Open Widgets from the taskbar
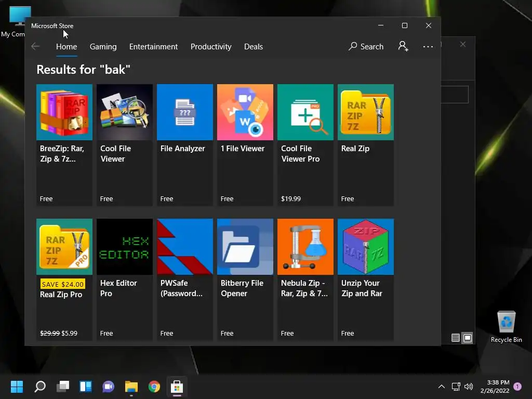Image resolution: width=532 pixels, height=399 pixels. tap(86, 387)
